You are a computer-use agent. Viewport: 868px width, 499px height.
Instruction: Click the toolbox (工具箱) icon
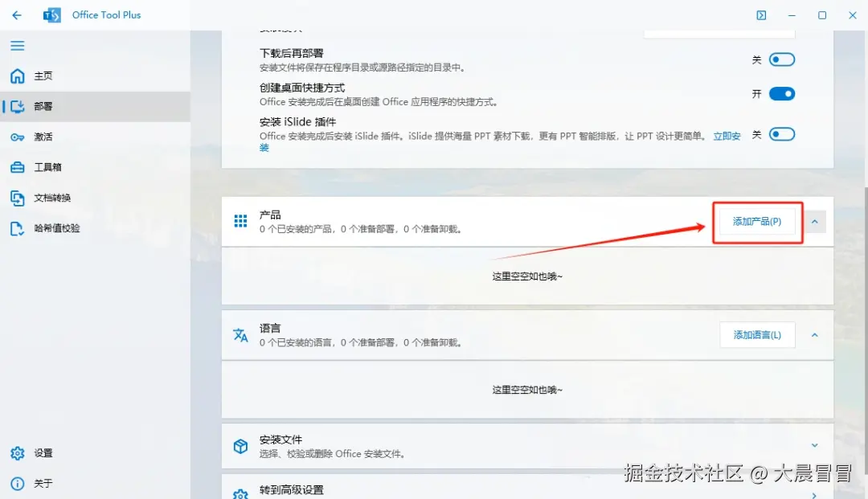click(18, 167)
